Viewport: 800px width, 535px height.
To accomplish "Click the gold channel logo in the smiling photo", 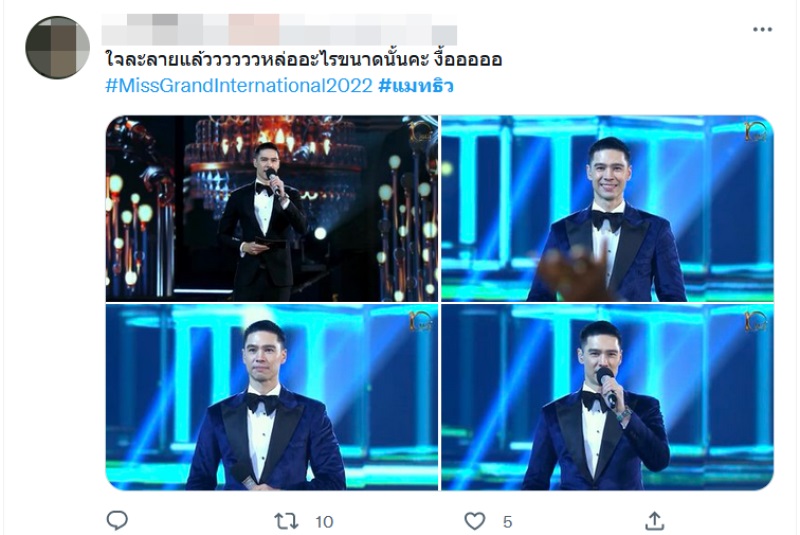I will pyautogui.click(x=755, y=131).
